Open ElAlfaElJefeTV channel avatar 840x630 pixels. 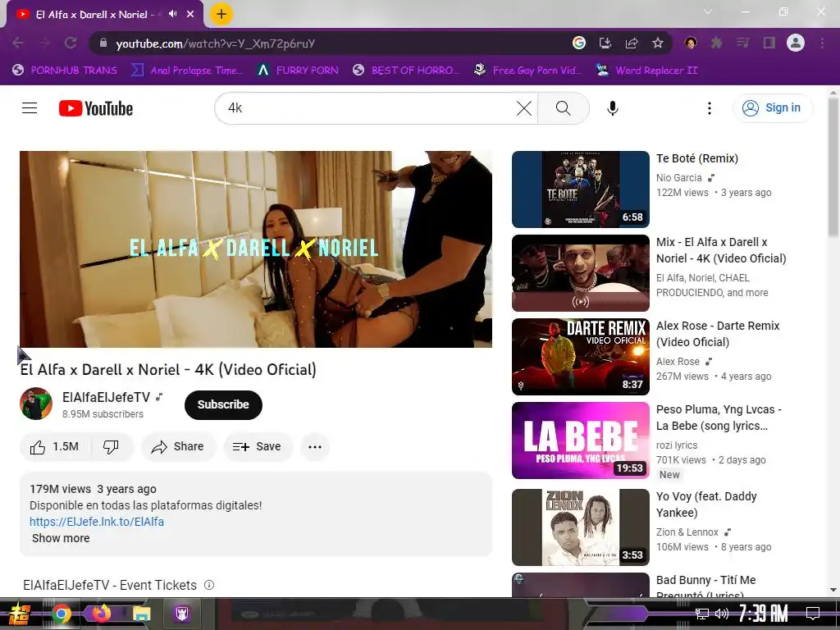tap(36, 404)
